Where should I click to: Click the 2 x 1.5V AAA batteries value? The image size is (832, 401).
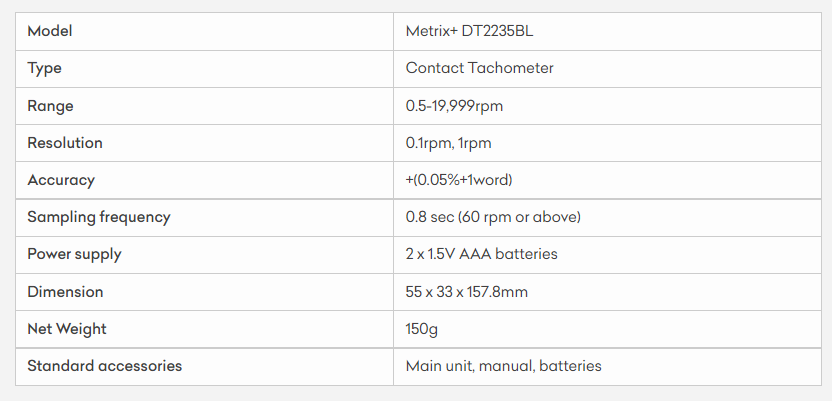[482, 254]
